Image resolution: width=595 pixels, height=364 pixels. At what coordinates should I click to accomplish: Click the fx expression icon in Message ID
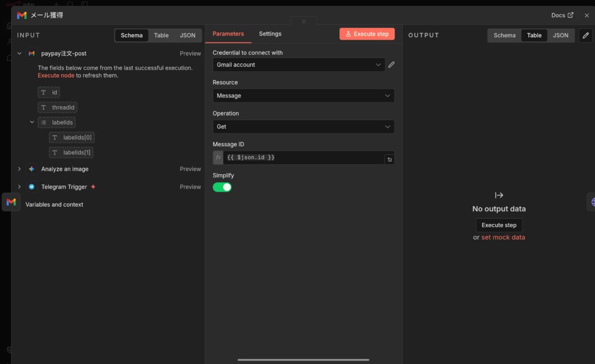click(x=218, y=157)
